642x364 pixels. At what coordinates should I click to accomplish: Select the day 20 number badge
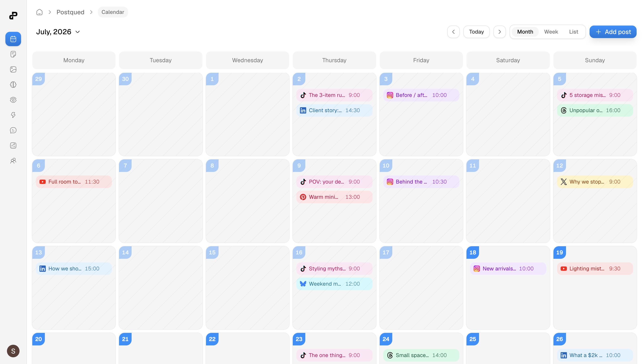pyautogui.click(x=39, y=339)
